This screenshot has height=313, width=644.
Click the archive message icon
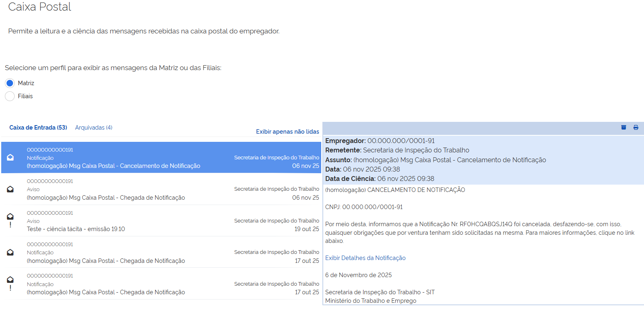tap(623, 128)
